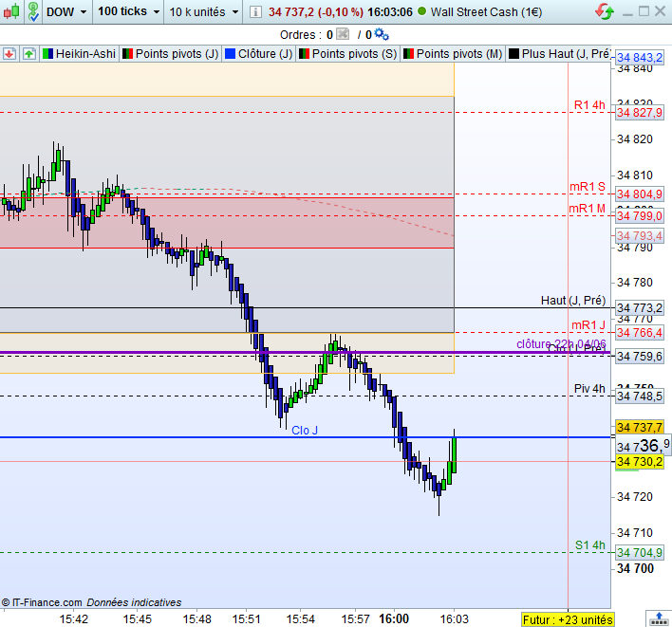The width and height of the screenshot is (672, 627).
Task: Click the 15:51 time axis label
Action: coord(246,619)
